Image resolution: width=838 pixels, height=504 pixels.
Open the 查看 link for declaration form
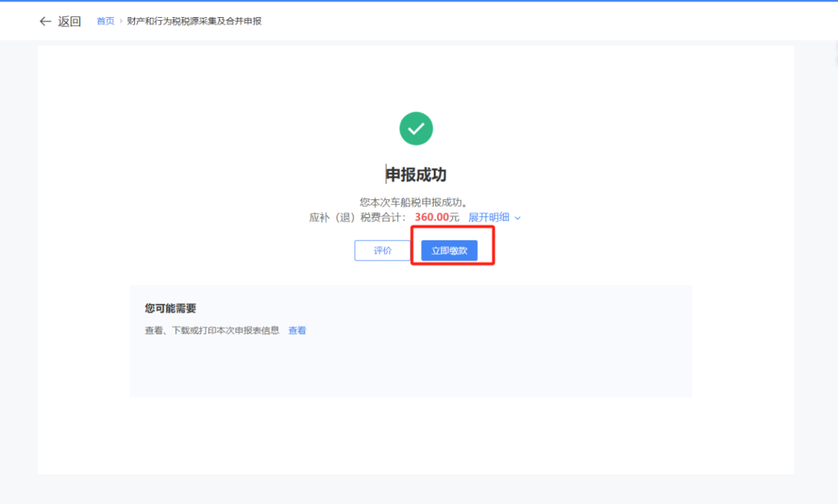[x=297, y=330]
